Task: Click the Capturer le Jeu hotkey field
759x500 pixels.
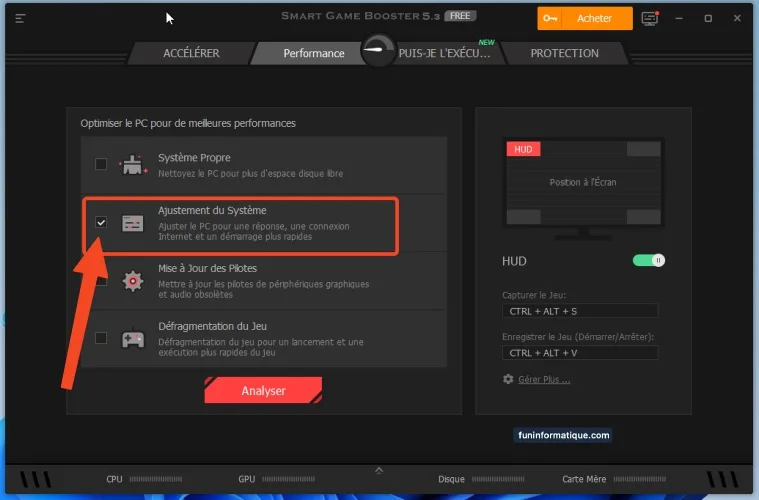Action: tap(580, 311)
